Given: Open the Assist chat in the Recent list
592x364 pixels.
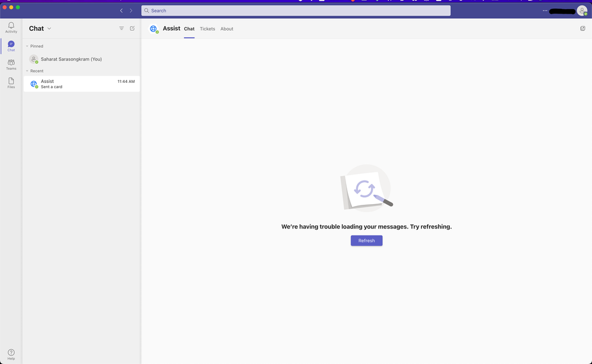Looking at the screenshot, I should [82, 83].
